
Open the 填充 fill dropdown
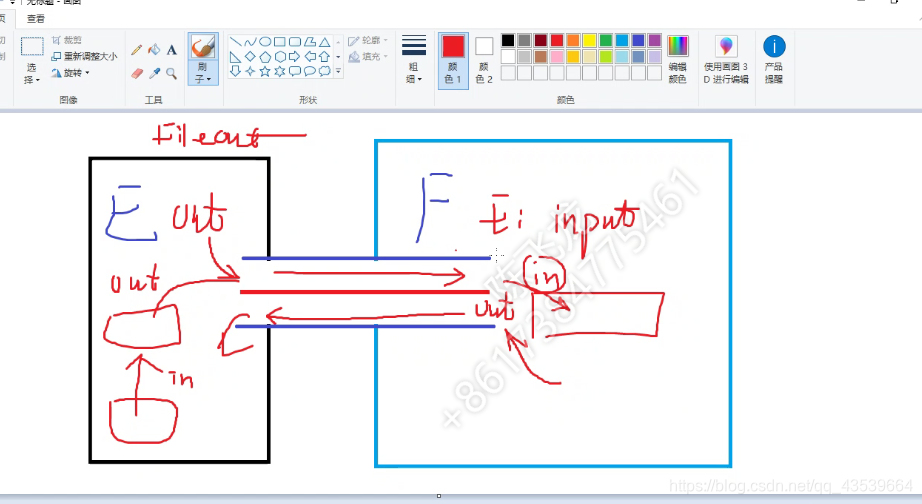point(368,56)
